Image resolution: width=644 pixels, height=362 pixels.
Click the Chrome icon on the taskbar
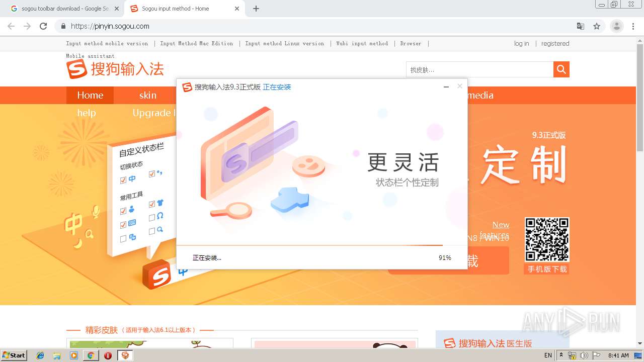[x=91, y=355]
